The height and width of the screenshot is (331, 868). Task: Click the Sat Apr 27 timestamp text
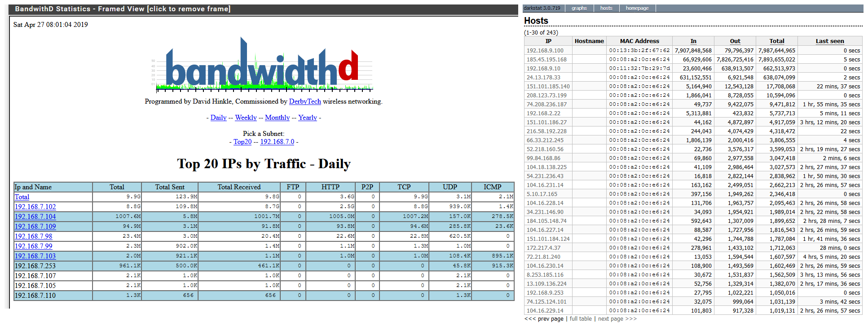point(51,25)
